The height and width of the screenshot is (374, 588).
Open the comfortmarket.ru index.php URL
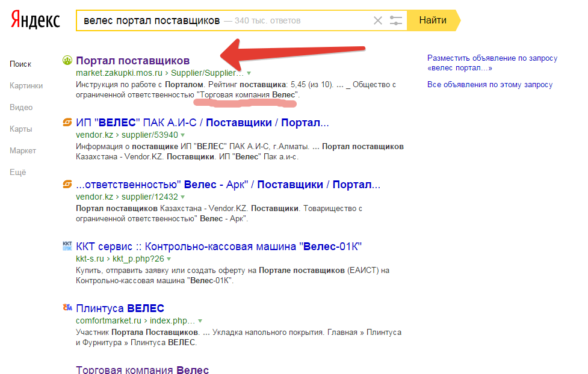coord(135,320)
